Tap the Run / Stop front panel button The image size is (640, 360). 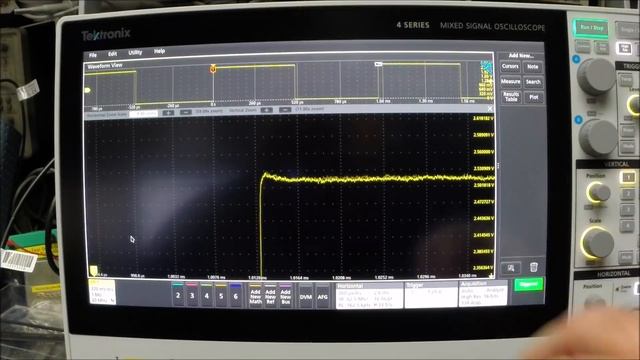[x=591, y=28]
